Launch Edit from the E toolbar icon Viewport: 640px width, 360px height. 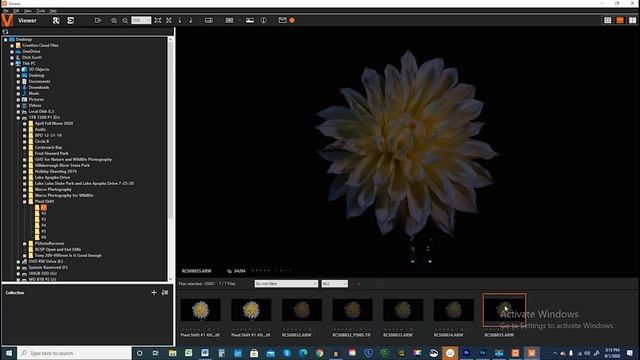pos(70,20)
